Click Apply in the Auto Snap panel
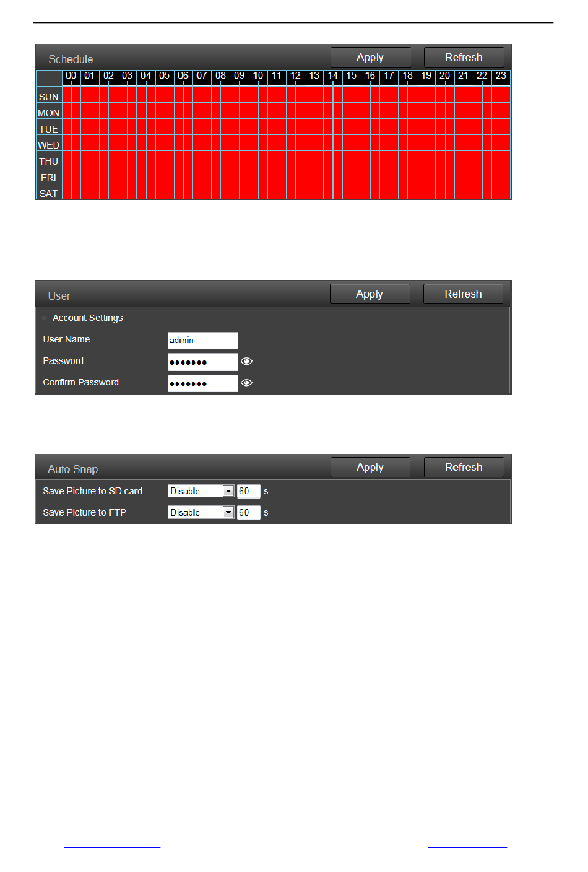This screenshot has width=588, height=872. (370, 468)
